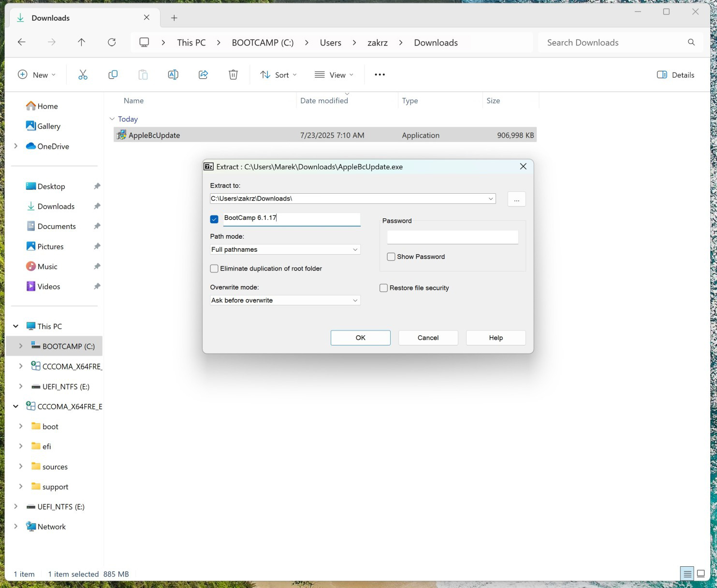Click the Paste clipboard icon in toolbar
Viewport: 717px width, 588px height.
[143, 74]
